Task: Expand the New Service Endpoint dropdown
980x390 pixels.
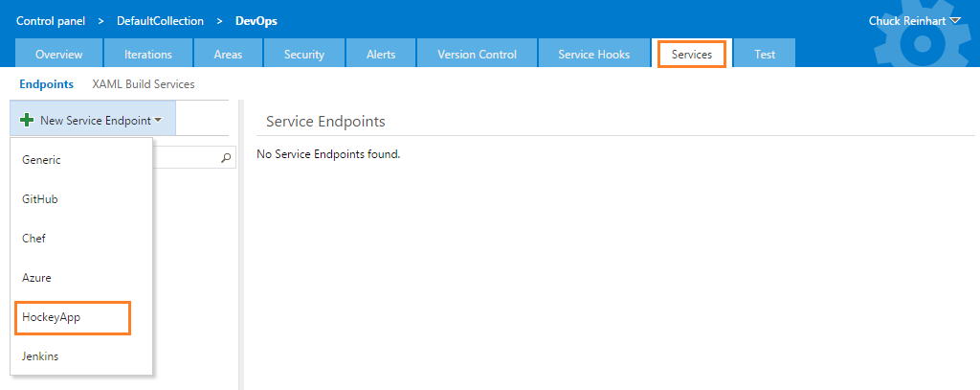Action: [93, 120]
